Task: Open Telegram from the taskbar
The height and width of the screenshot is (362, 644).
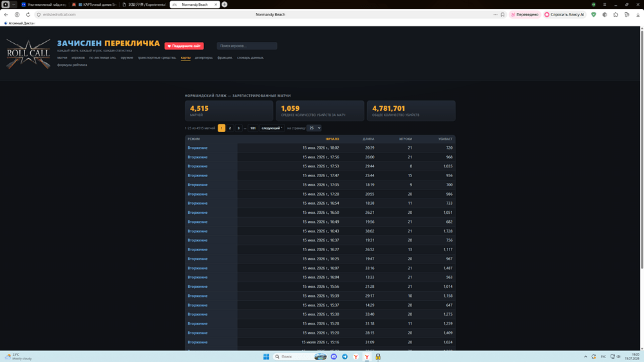Action: (x=345, y=357)
